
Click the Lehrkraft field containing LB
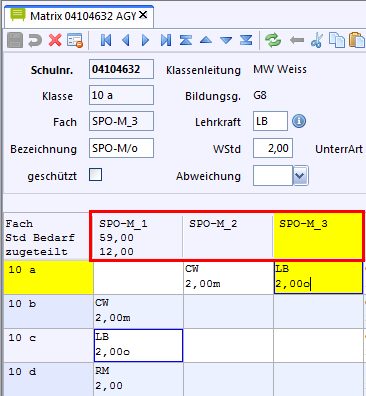coord(270,121)
